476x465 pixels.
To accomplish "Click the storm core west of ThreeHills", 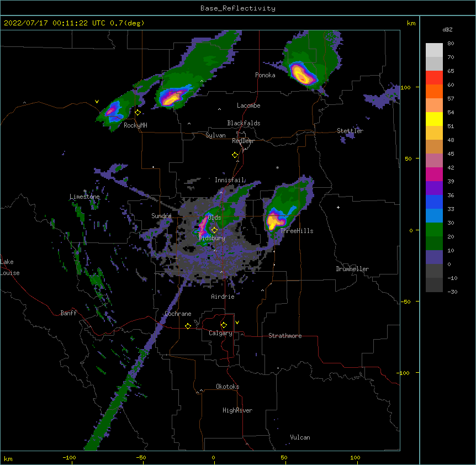I will [275, 221].
